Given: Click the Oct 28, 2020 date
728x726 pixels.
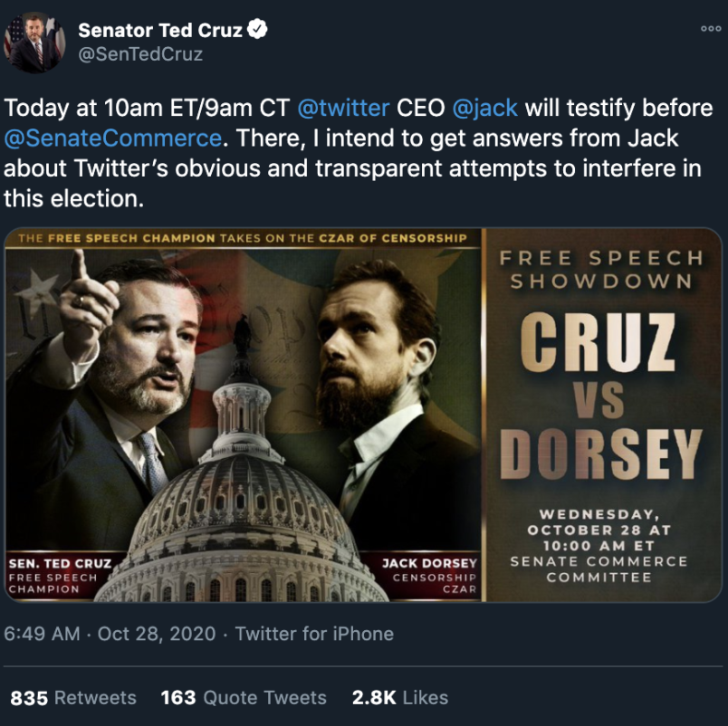Looking at the screenshot, I should (x=157, y=634).
